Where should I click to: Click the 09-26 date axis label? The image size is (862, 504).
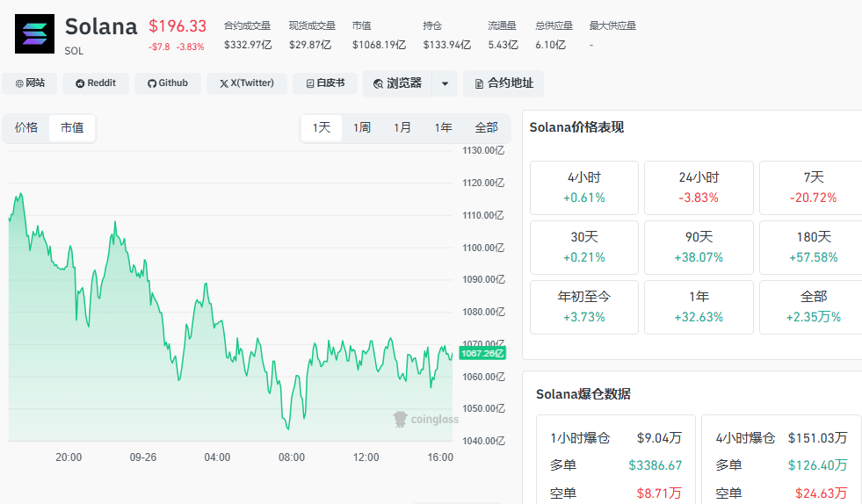[143, 457]
